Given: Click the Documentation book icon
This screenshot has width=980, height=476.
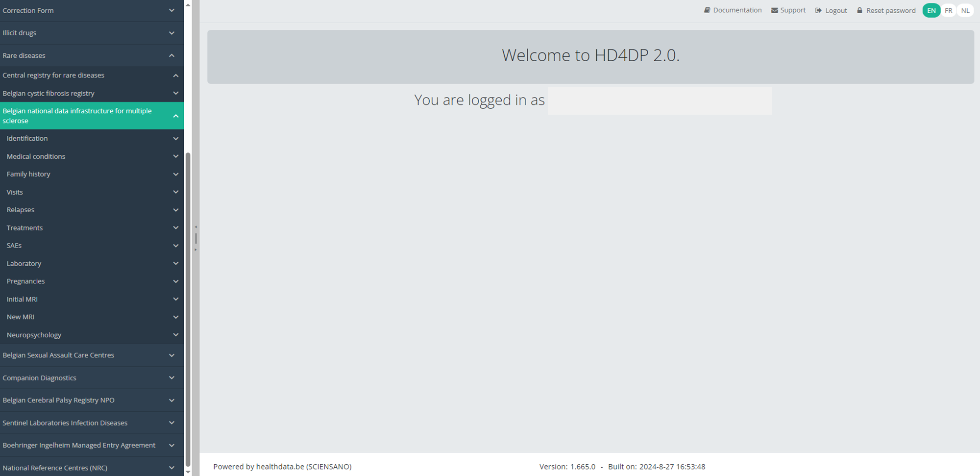Looking at the screenshot, I should point(707,10).
